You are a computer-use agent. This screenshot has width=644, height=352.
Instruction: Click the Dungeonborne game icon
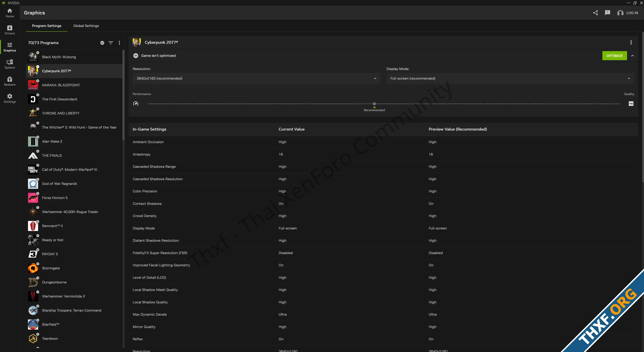[x=33, y=282]
